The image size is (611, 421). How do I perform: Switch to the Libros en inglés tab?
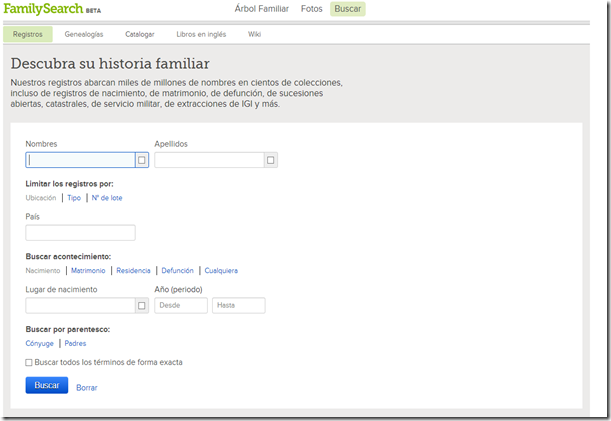tap(201, 34)
